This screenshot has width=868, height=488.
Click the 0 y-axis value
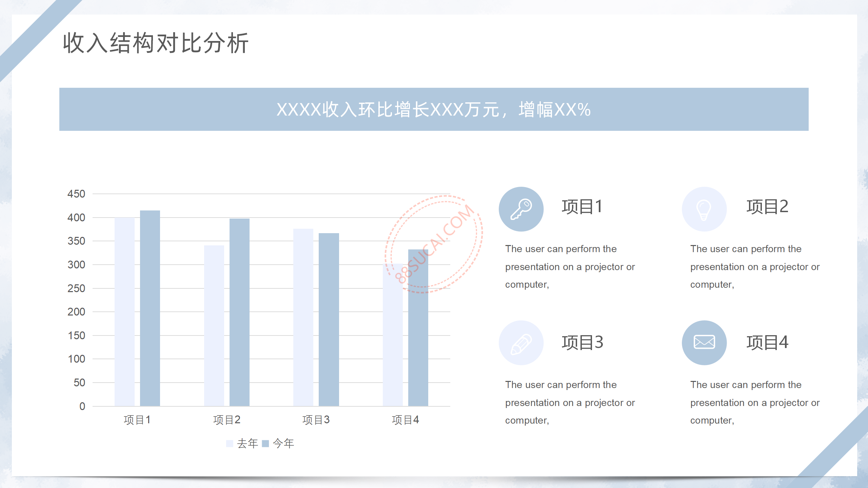point(82,406)
